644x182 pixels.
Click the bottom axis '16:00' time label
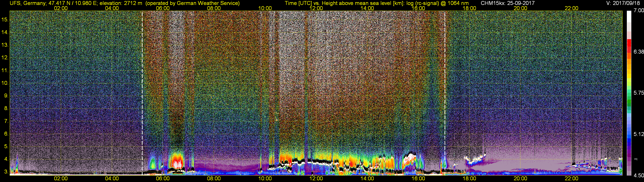pos(418,179)
